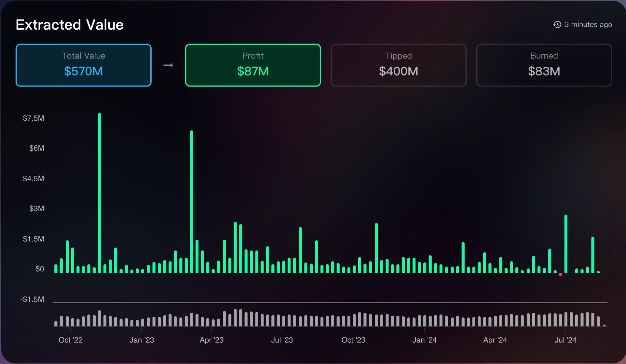Enable the Tipped metric card
This screenshot has height=364, width=626.
(x=398, y=65)
